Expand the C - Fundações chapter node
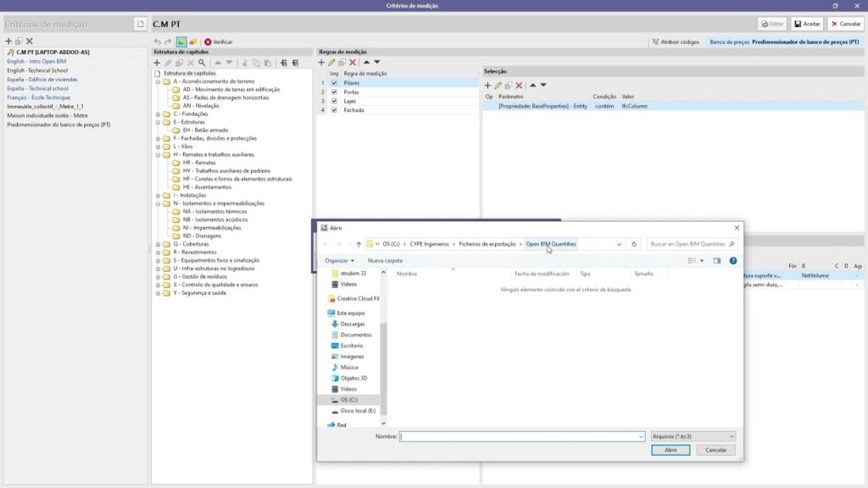Image resolution: width=868 pixels, height=488 pixels. [x=158, y=114]
